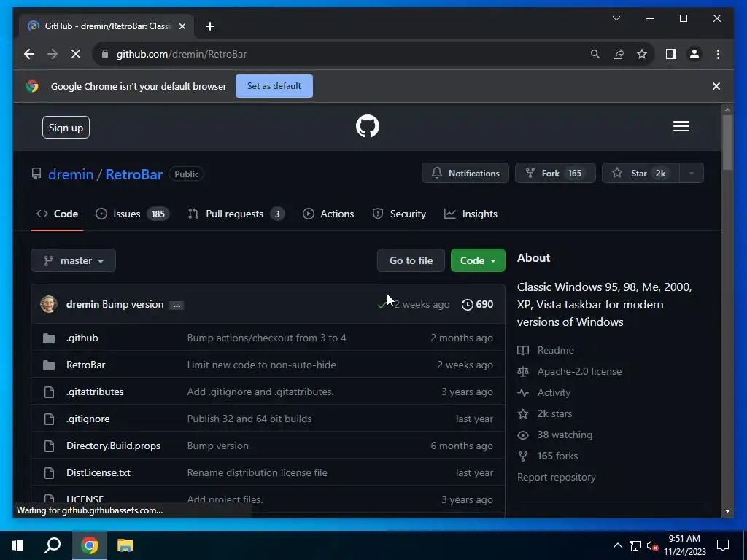
Task: Click the RetroBar repository name link
Action: 134,174
